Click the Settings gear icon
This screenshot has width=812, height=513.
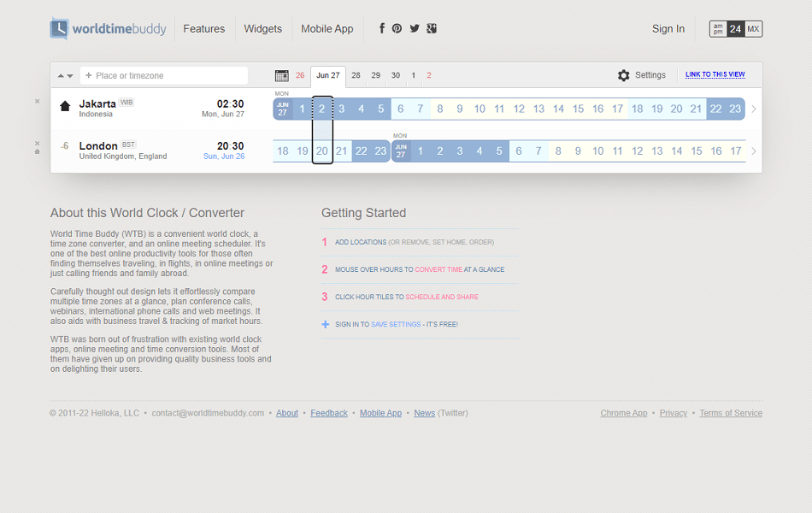[623, 75]
